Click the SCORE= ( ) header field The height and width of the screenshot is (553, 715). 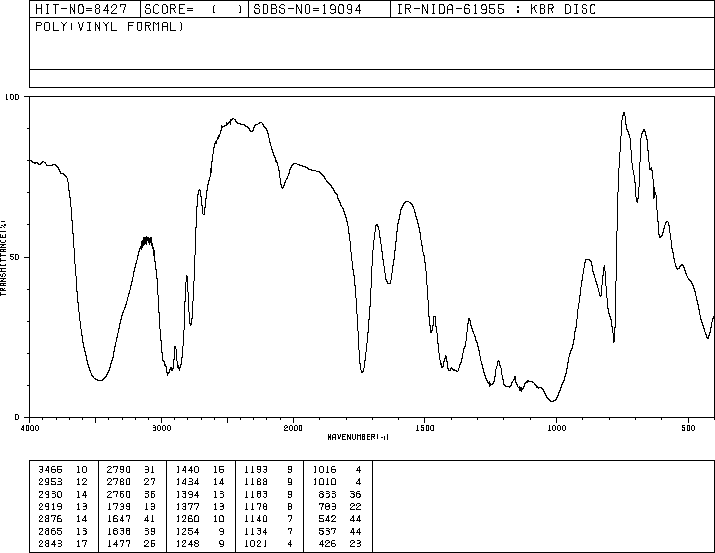[x=193, y=9]
